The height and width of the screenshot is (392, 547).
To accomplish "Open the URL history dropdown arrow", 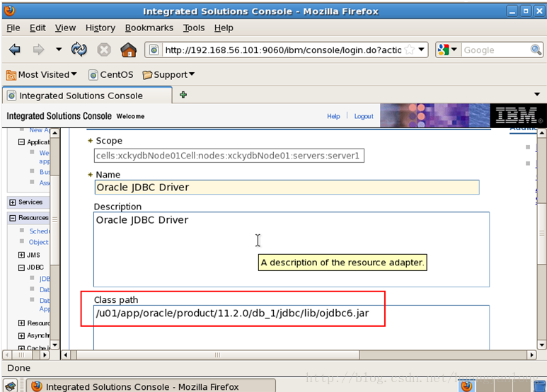I will click(421, 50).
